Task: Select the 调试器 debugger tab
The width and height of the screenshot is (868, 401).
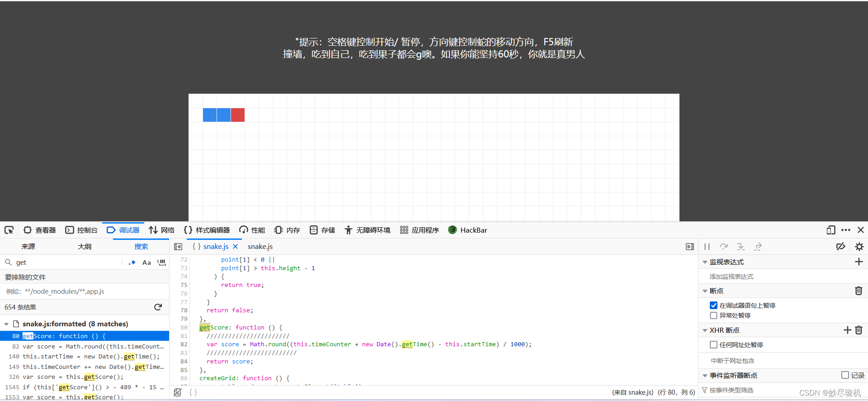Action: coord(123,230)
